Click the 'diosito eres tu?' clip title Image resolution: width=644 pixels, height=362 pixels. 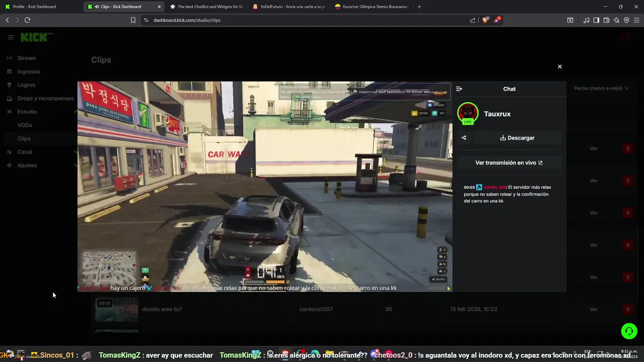click(162, 309)
